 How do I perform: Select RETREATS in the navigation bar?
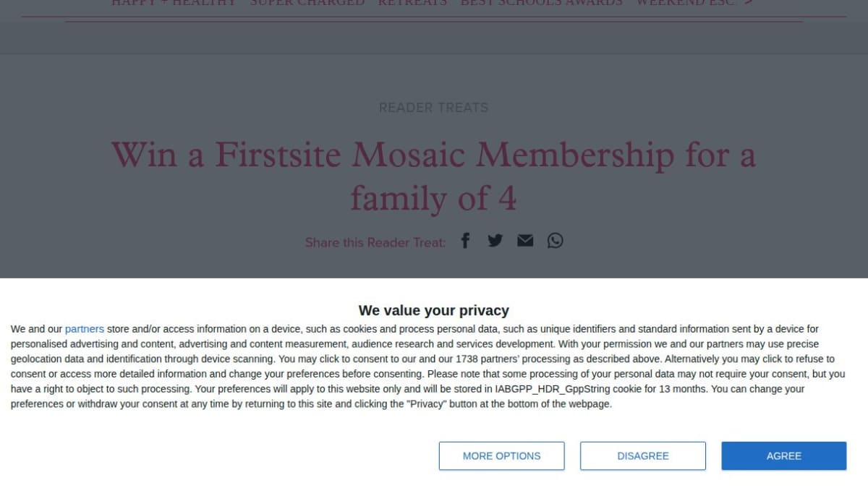coord(412,2)
